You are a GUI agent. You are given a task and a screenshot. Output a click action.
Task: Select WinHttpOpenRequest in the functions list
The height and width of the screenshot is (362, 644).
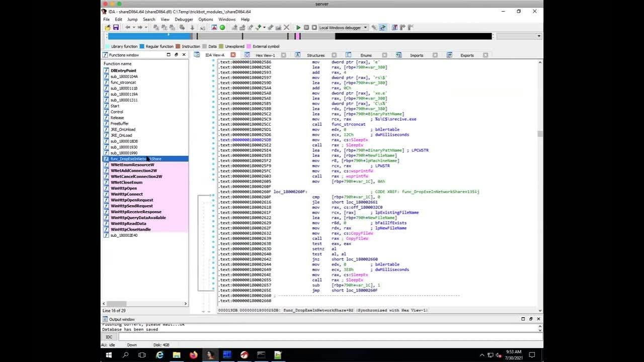132,200
